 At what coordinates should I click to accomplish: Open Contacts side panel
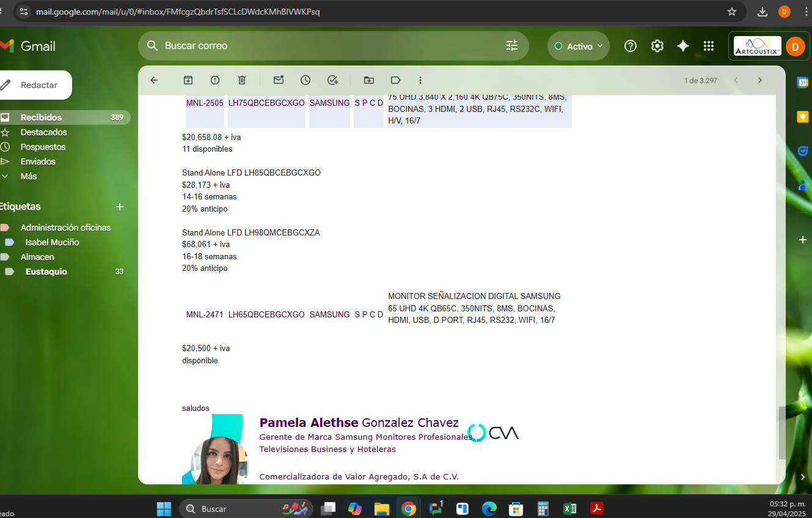[x=803, y=185]
